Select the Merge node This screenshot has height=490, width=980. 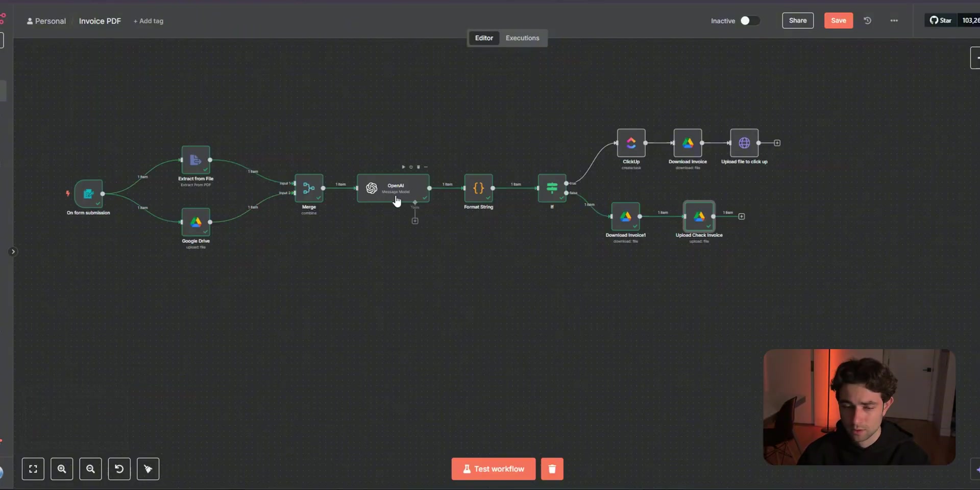[x=309, y=188]
